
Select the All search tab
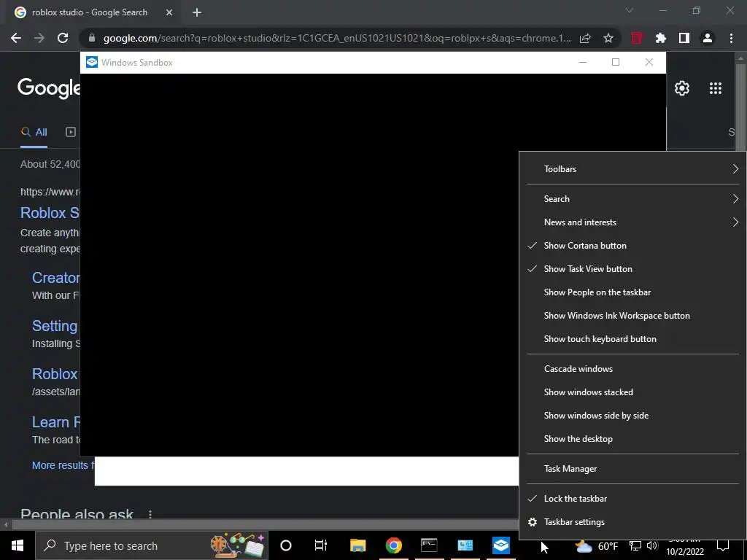click(x=34, y=133)
